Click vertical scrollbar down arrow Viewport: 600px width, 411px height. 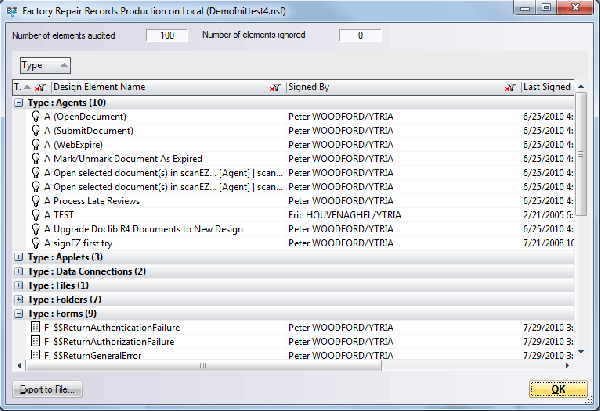click(581, 352)
